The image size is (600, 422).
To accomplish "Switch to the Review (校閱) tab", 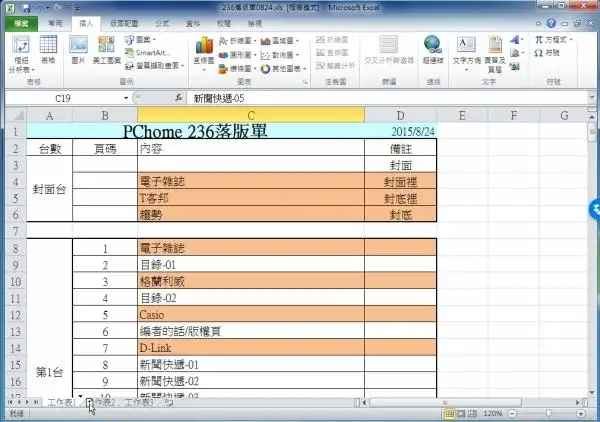I will [224, 24].
